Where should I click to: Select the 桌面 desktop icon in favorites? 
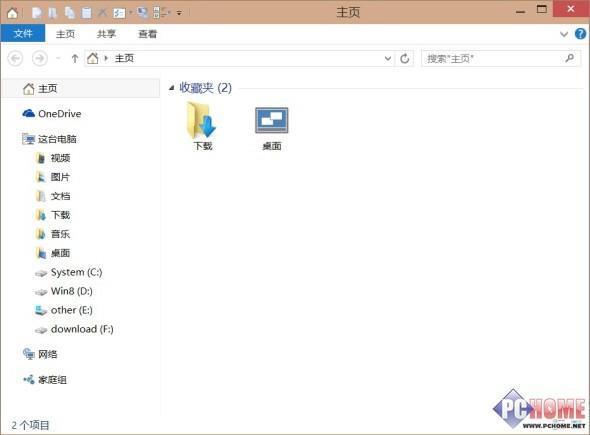[x=272, y=120]
